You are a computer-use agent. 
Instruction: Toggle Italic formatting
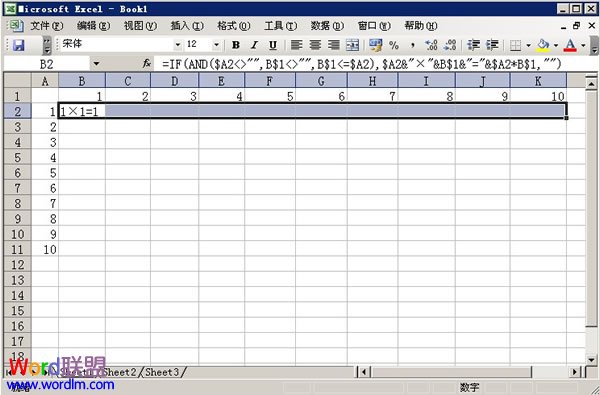[254, 45]
